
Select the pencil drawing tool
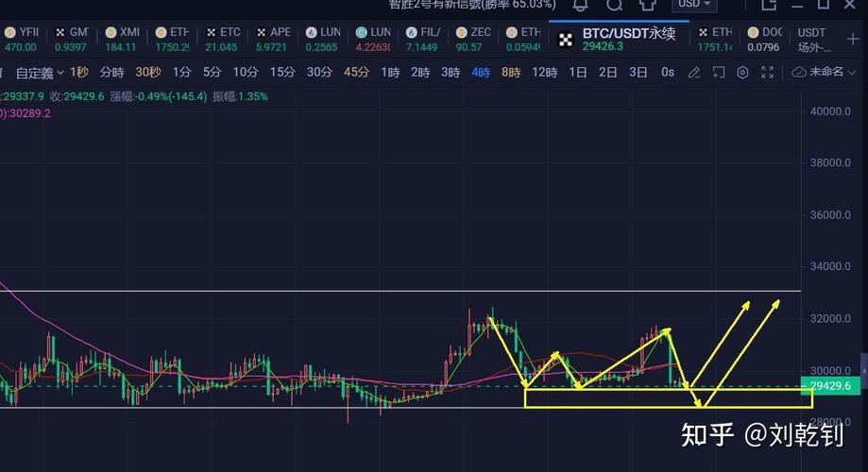(x=693, y=73)
